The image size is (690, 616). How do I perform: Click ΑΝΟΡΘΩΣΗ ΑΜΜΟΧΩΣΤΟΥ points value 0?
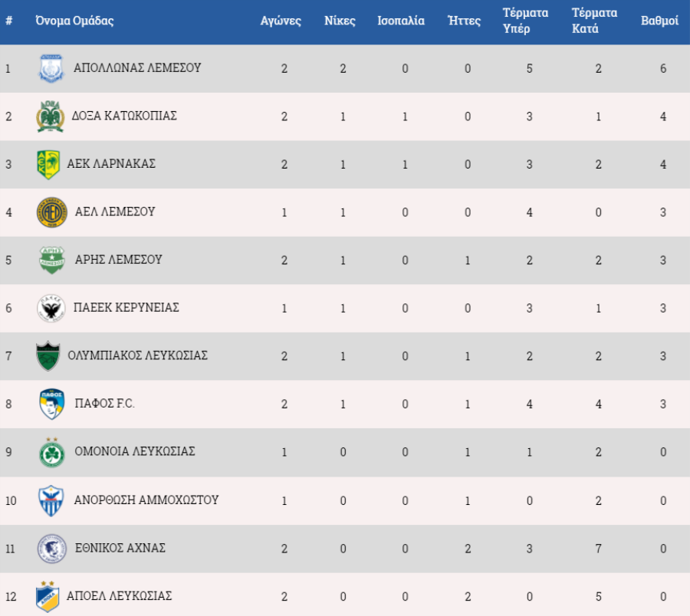pyautogui.click(x=663, y=501)
